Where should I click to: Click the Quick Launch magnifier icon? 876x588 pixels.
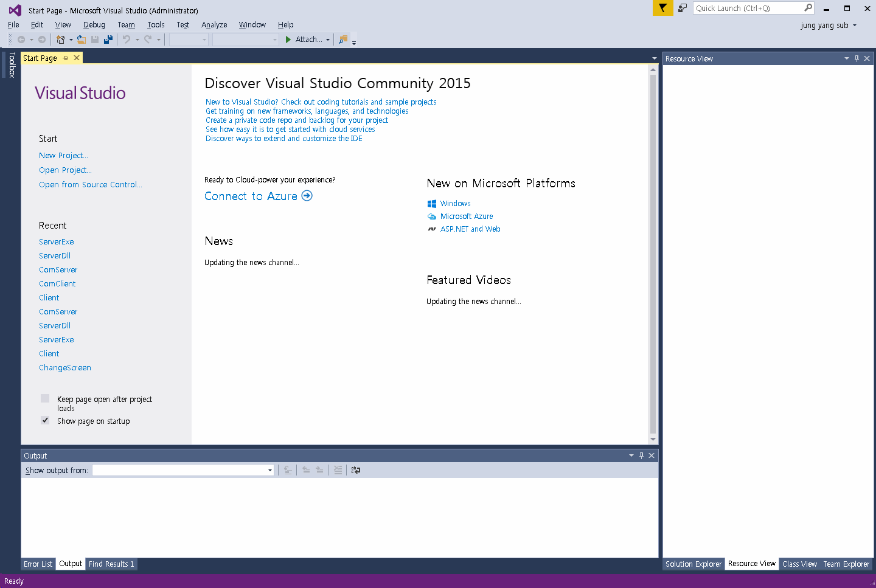(x=808, y=8)
